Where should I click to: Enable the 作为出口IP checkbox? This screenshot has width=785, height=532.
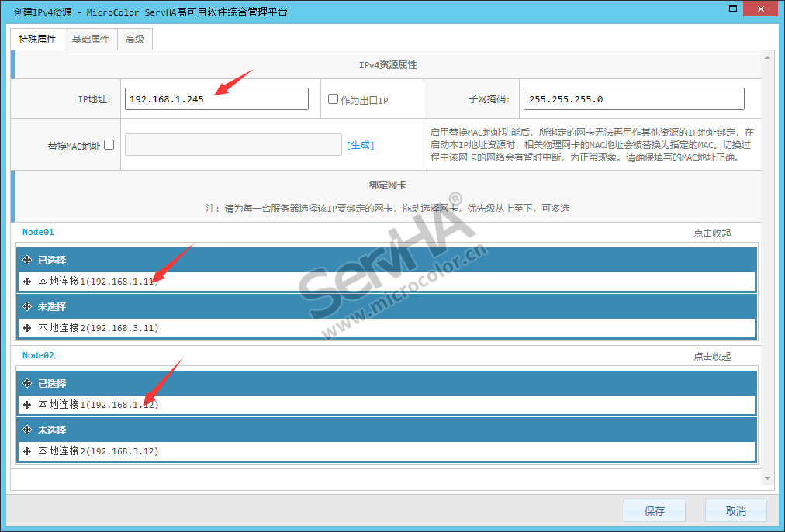[x=334, y=99]
